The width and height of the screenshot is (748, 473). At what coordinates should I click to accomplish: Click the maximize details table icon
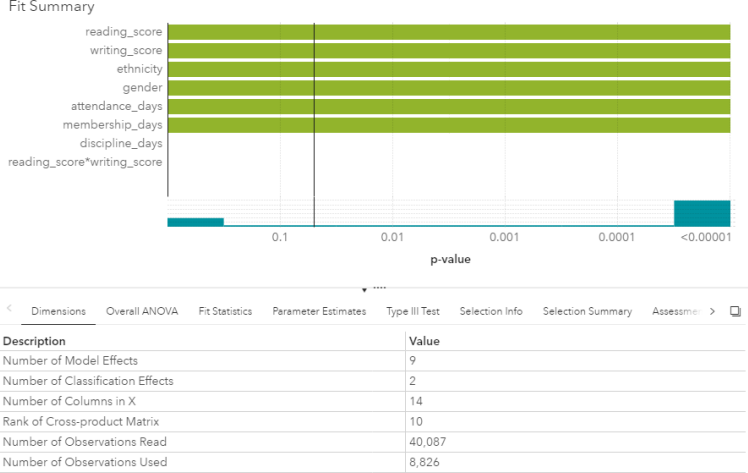point(735,311)
